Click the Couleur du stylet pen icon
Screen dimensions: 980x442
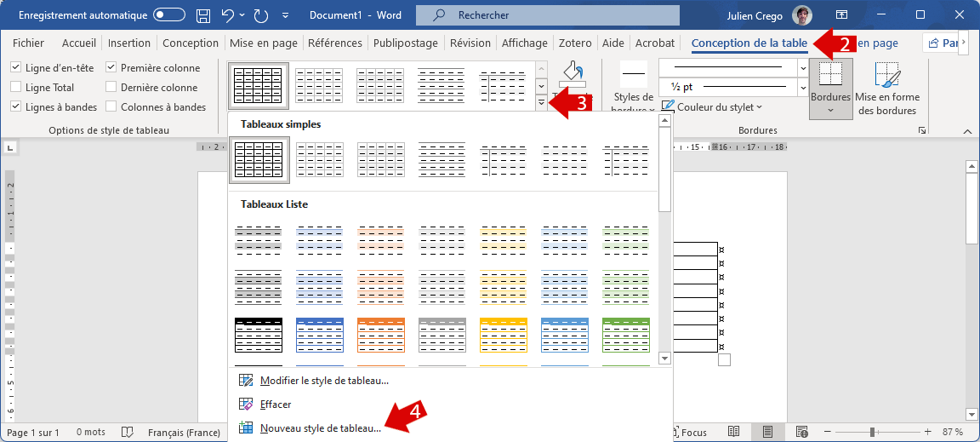click(x=668, y=107)
